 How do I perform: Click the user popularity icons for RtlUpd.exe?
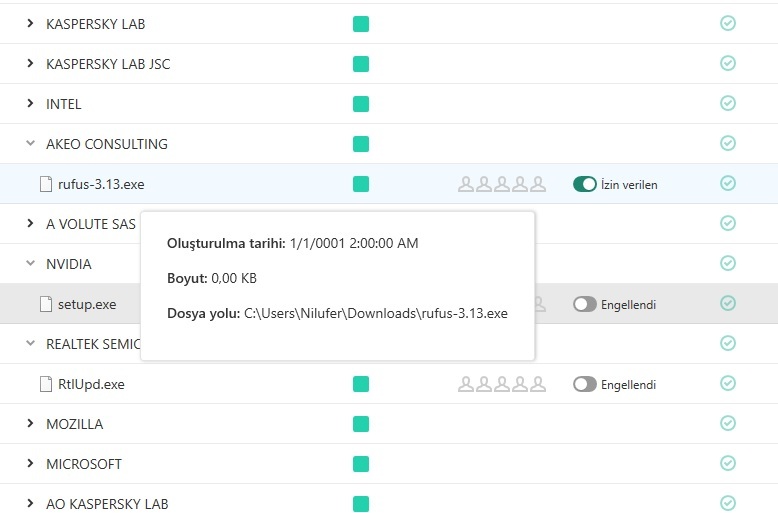(502, 384)
